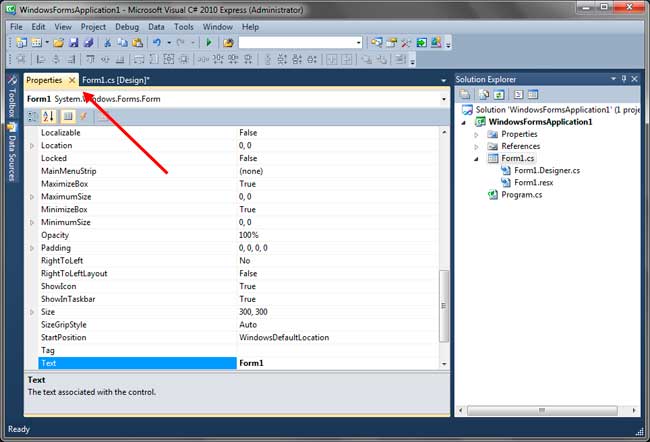Select Program.cs in Solution Explorer

click(x=521, y=195)
